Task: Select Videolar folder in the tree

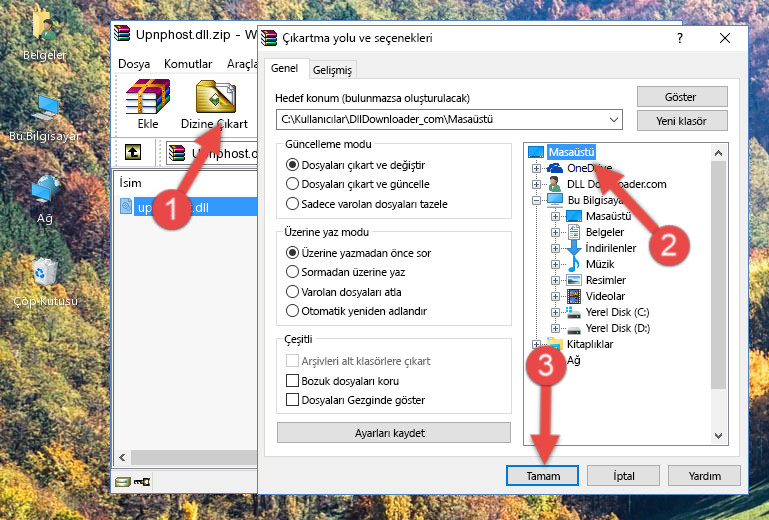Action: [605, 296]
